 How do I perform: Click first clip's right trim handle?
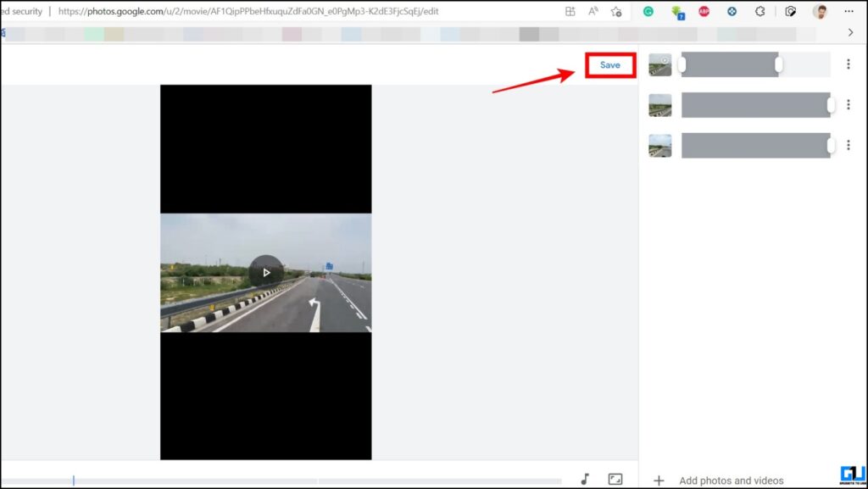click(x=778, y=64)
